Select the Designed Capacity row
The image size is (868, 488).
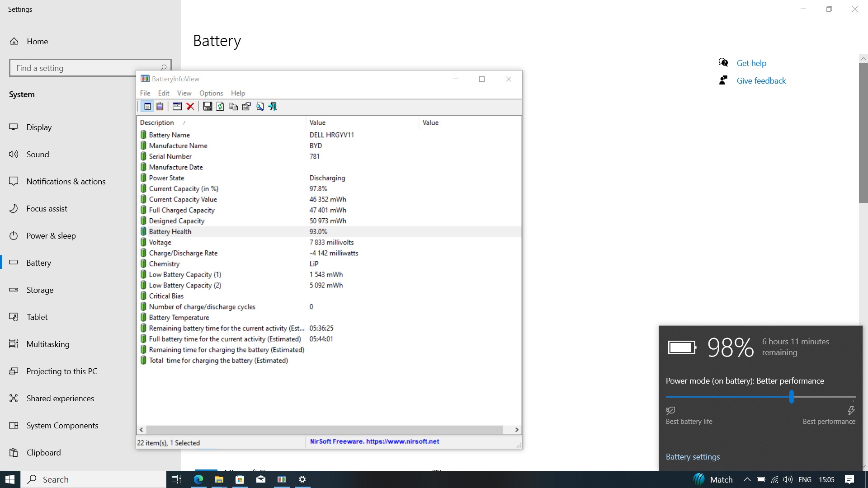[x=329, y=221]
